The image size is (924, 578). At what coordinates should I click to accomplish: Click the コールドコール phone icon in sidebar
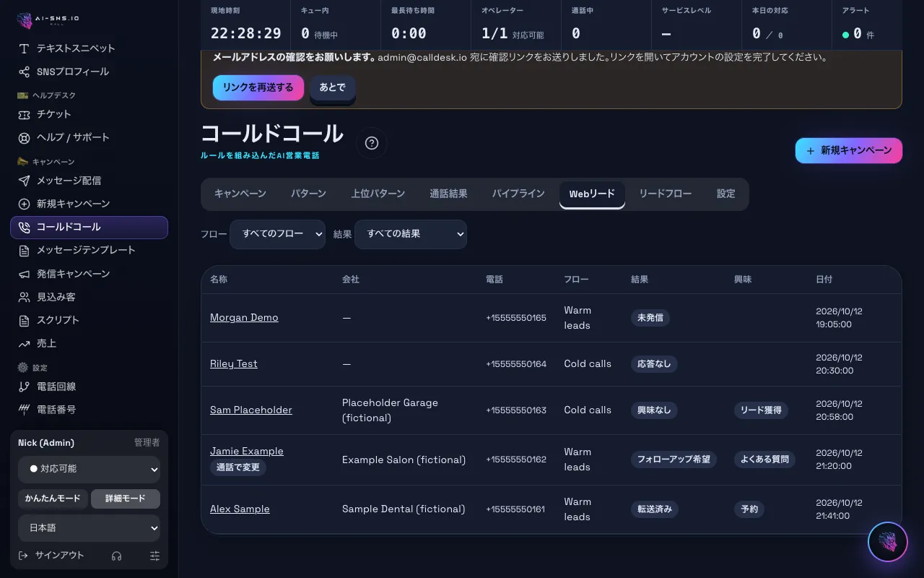24,228
